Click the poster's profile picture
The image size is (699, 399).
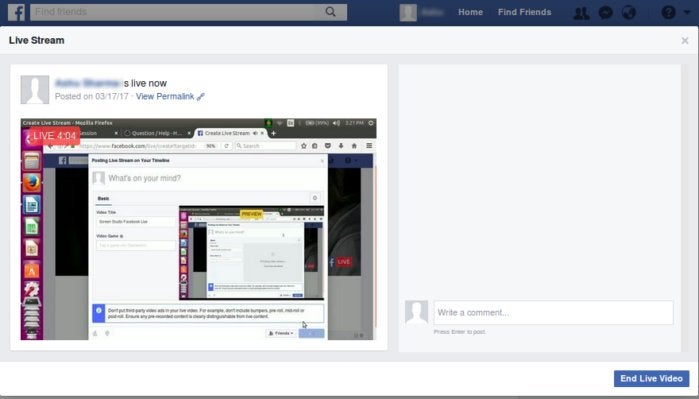[35, 90]
